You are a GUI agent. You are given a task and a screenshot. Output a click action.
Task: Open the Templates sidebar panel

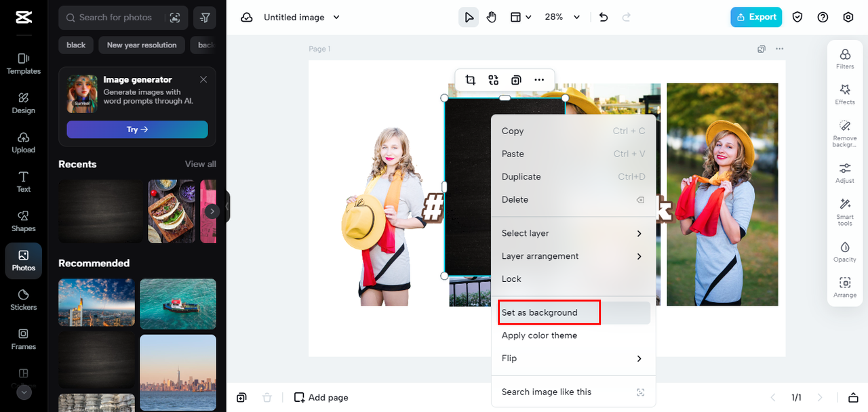pos(24,64)
